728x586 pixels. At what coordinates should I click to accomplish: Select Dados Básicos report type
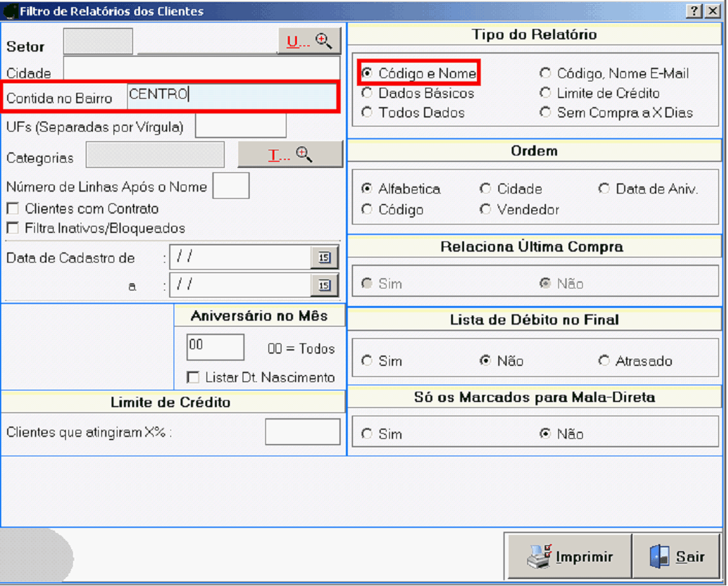tap(367, 93)
